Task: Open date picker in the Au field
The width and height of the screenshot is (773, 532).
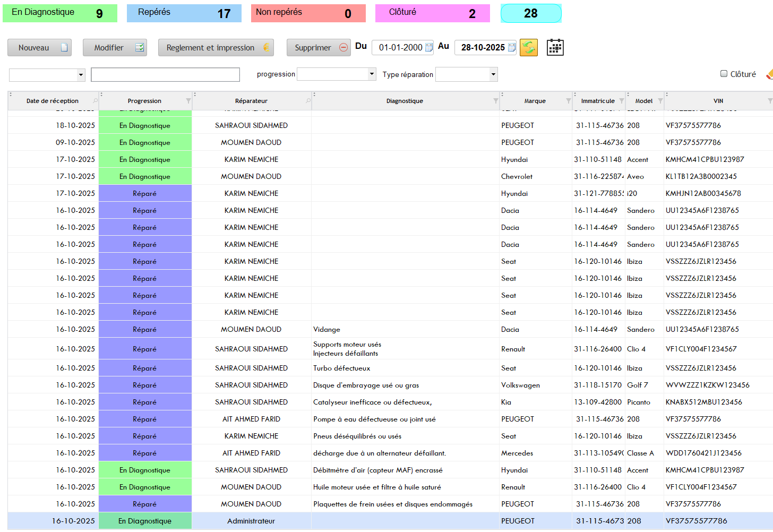Action: (x=512, y=48)
